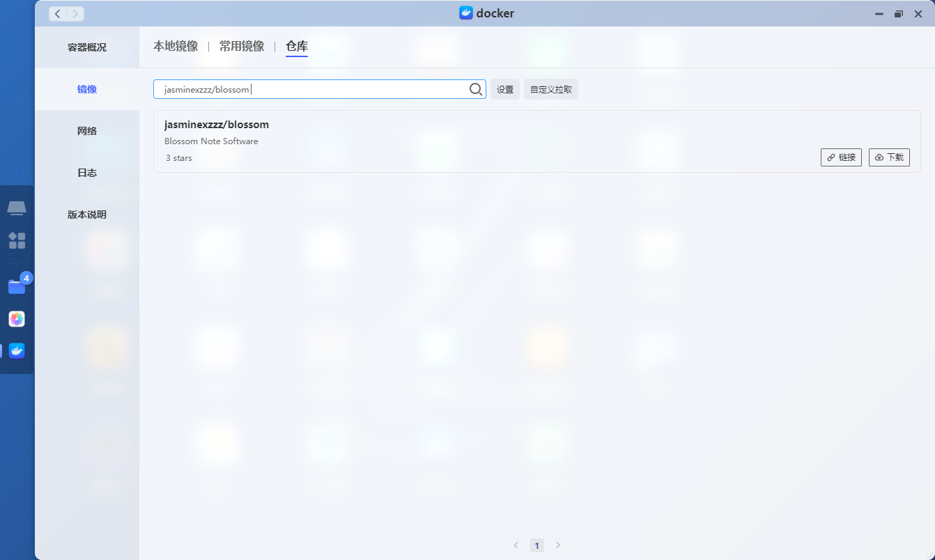This screenshot has width=935, height=560.
Task: Open the photos app in dock
Action: pos(17,319)
